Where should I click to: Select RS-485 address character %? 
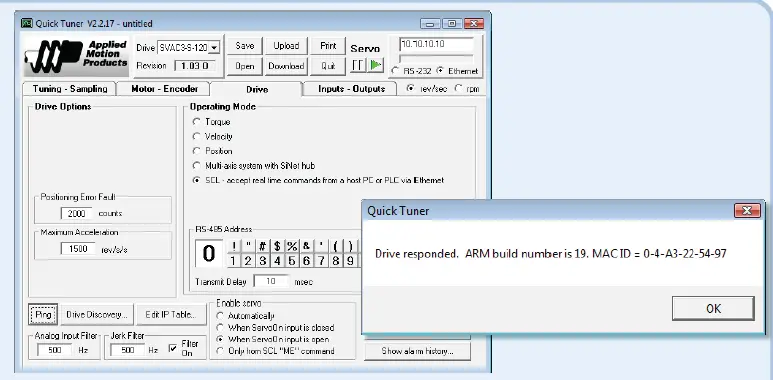pos(292,246)
